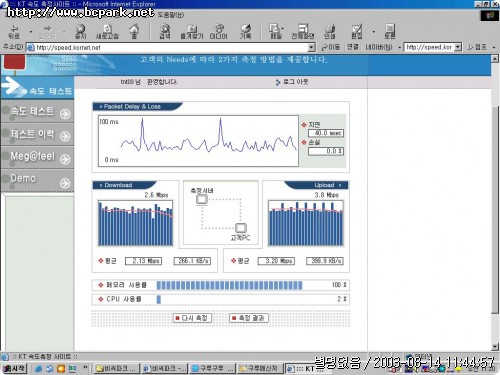The height and width of the screenshot is (375, 500).
Task: Select the 속도 테스트 sidebar menu item
Action: (37, 111)
